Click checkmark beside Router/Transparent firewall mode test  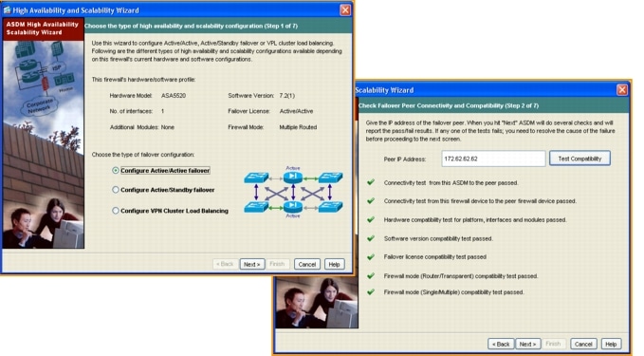tap(371, 276)
